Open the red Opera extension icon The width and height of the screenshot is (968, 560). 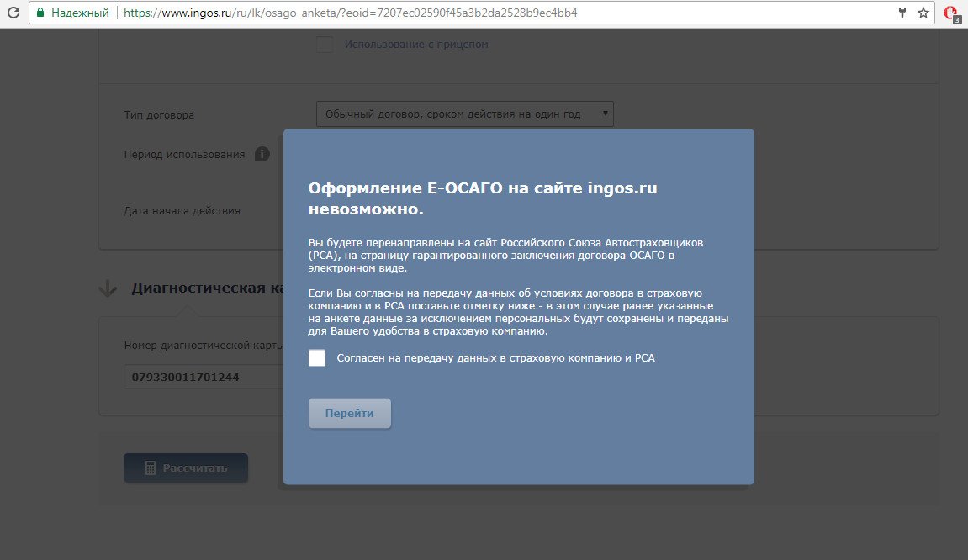point(952,13)
